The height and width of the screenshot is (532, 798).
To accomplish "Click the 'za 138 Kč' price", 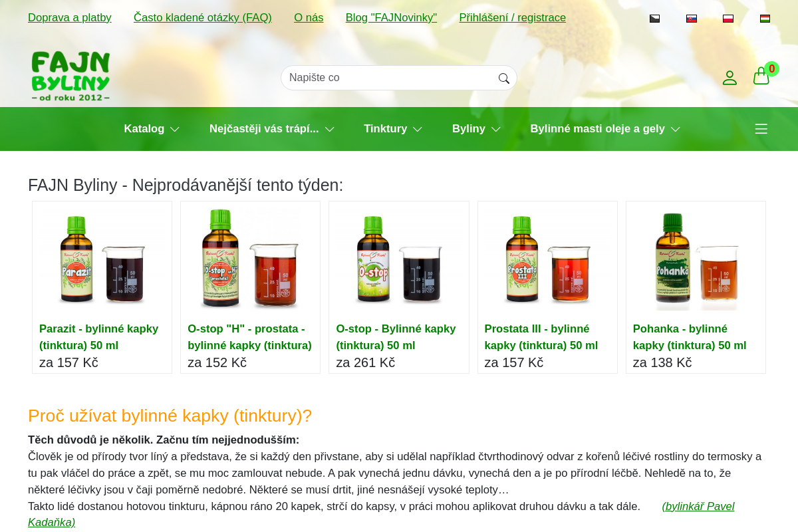I will coord(662,363).
